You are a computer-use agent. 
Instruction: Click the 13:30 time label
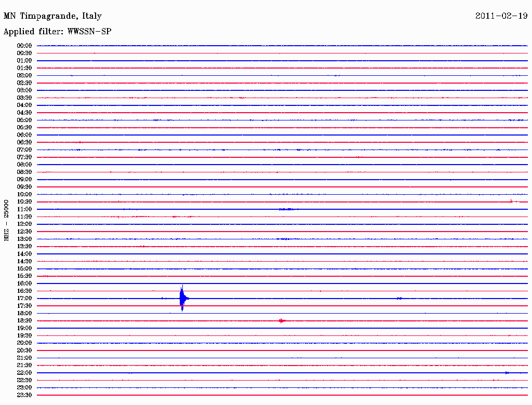click(24, 246)
